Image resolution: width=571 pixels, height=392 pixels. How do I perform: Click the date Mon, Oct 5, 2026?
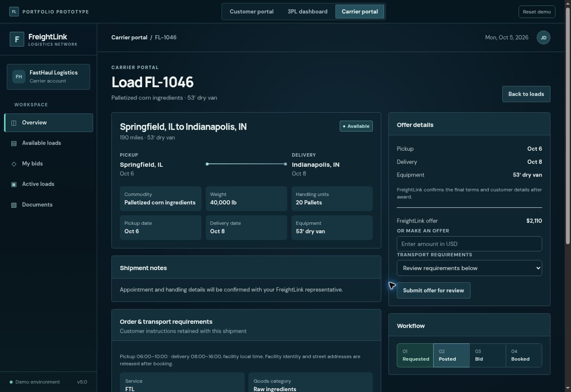507,37
